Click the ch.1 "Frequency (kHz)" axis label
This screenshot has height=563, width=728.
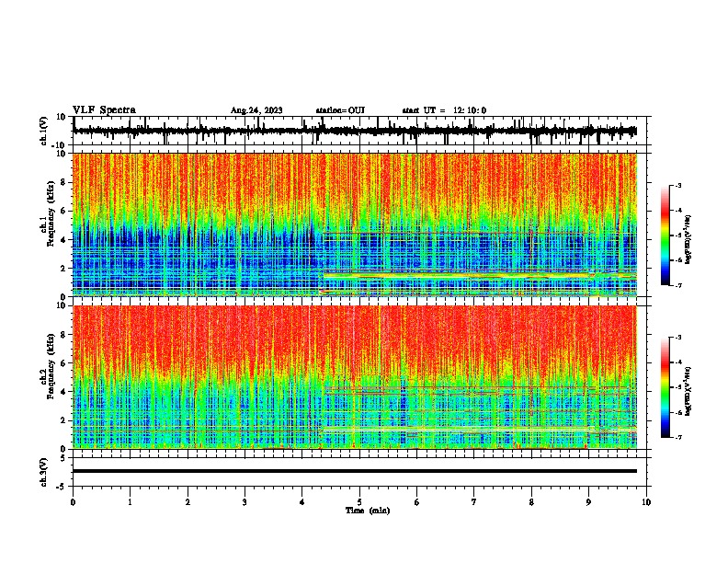(51, 213)
